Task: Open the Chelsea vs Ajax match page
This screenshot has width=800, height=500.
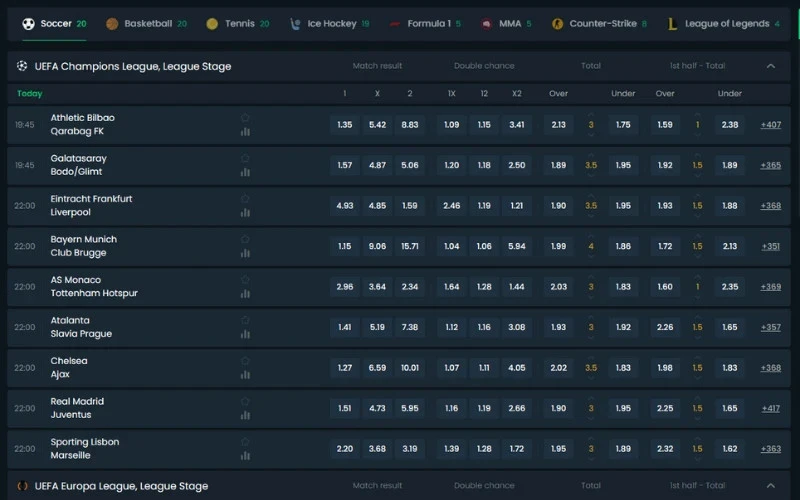Action: click(69, 367)
